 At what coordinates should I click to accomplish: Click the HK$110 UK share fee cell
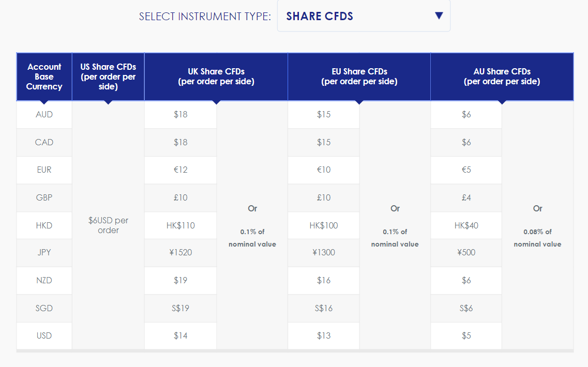click(180, 225)
